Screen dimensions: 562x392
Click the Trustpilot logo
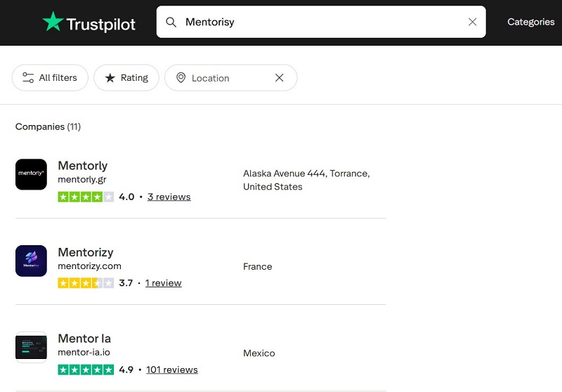tap(89, 22)
